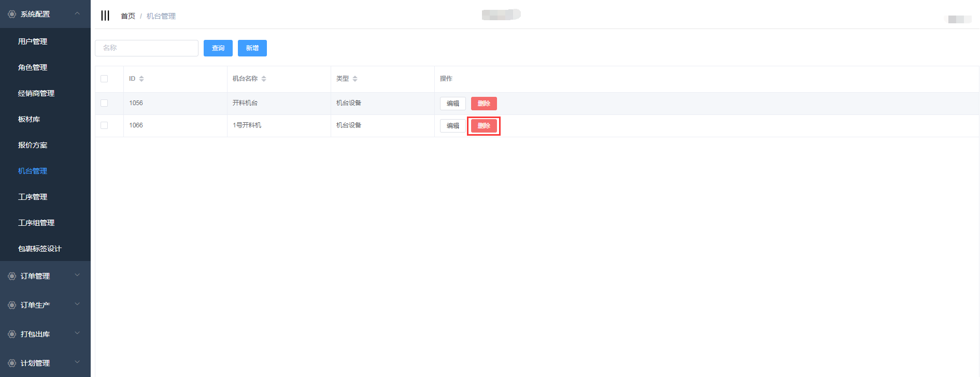Click the 计划管理 gear icon
Image resolution: width=980 pixels, height=377 pixels.
12,363
